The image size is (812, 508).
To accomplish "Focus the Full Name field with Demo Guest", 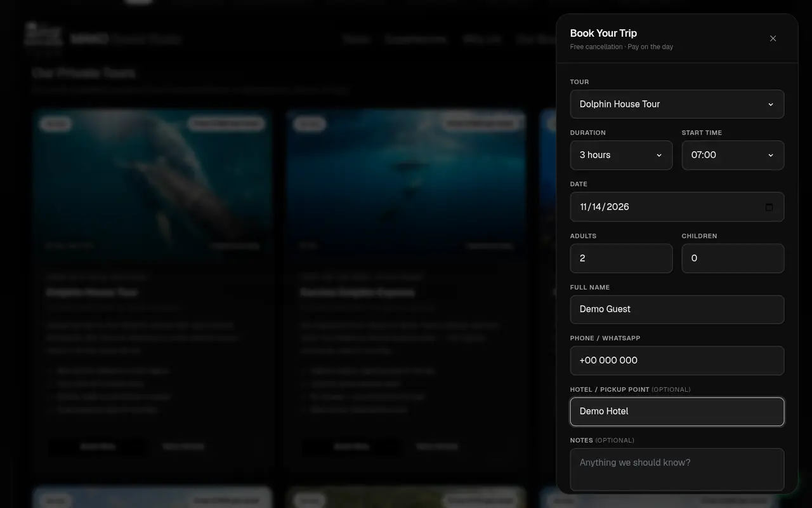I will [x=677, y=309].
